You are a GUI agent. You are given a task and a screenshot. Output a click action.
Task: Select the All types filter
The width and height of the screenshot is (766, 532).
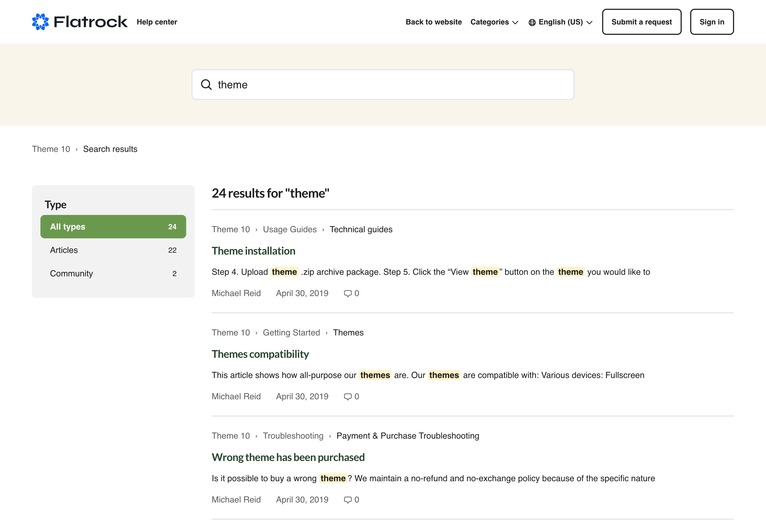(x=113, y=227)
